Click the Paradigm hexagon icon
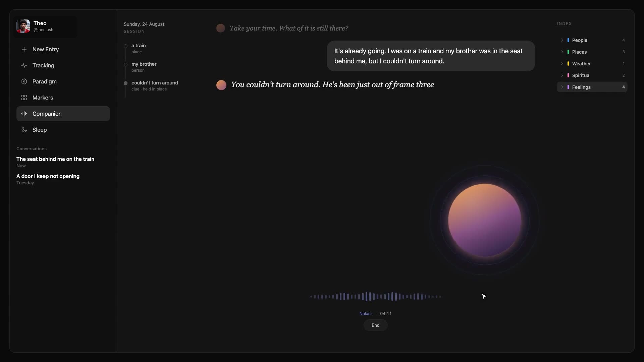 (x=24, y=81)
